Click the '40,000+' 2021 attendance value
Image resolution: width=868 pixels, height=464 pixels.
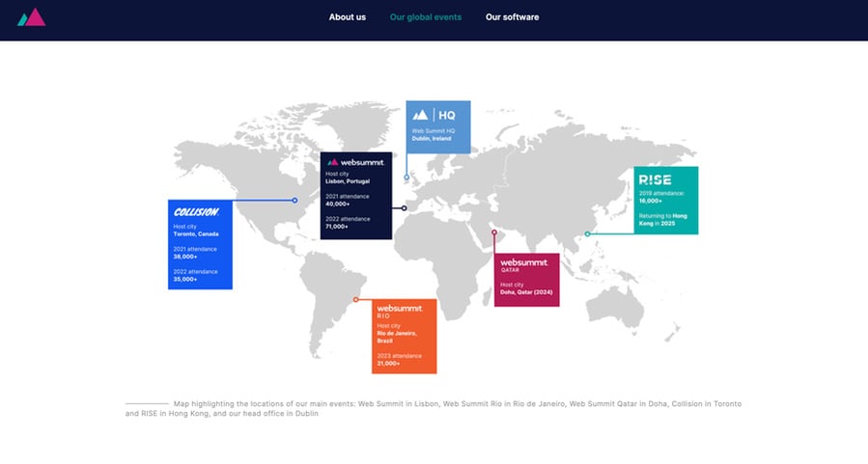pos(338,205)
